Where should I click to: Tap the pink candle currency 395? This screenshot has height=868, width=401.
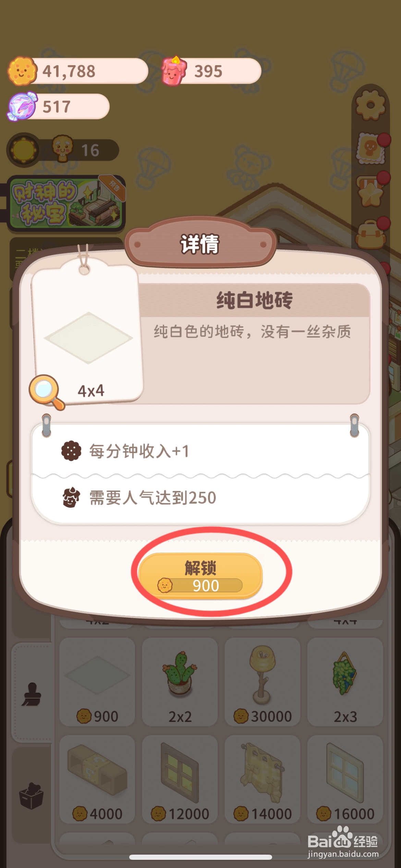coord(211,71)
